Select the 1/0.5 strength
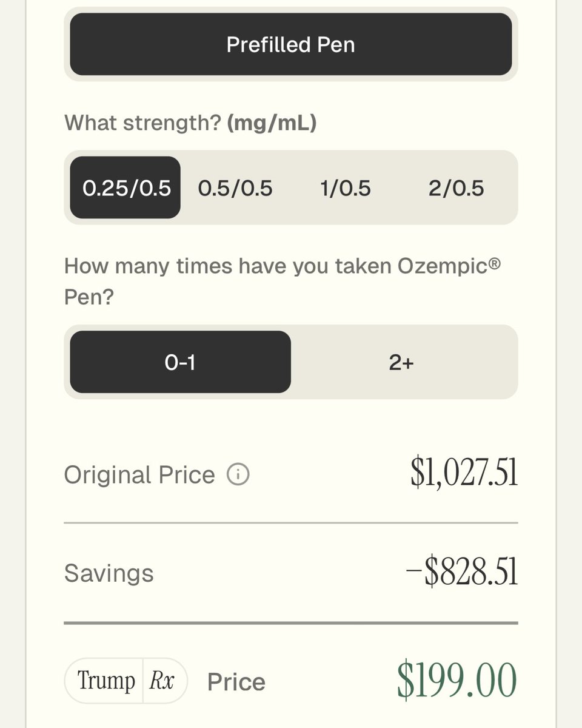 (346, 187)
